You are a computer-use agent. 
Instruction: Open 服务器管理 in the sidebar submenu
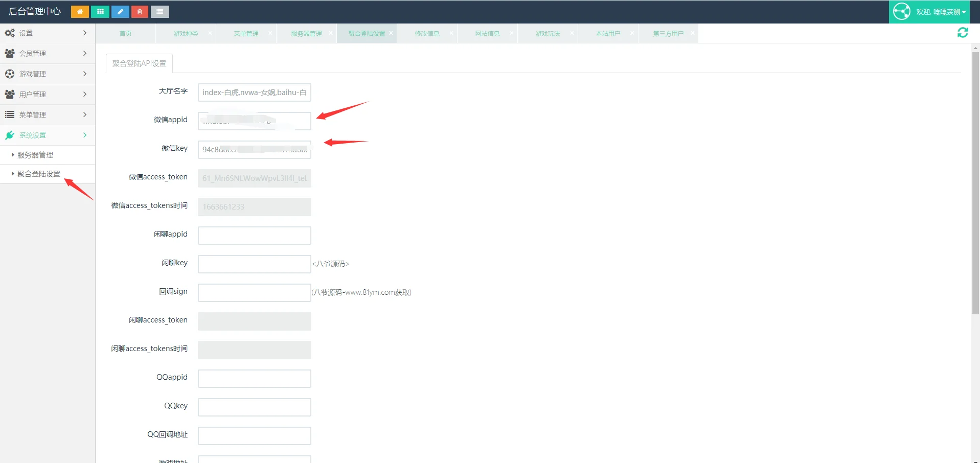[x=35, y=155]
